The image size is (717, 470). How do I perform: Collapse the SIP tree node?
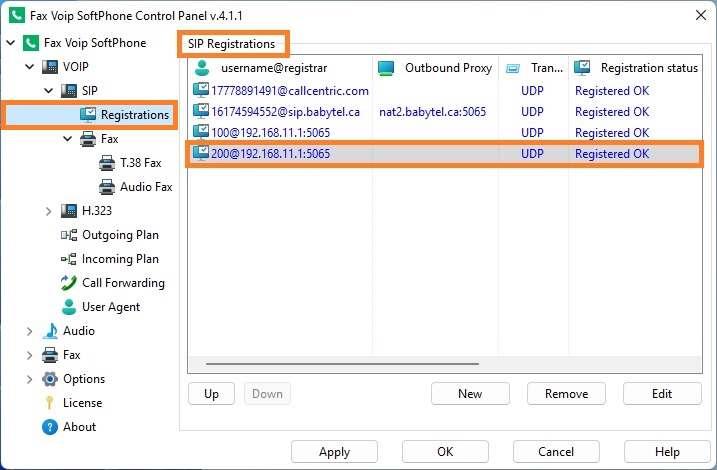pyautogui.click(x=49, y=91)
